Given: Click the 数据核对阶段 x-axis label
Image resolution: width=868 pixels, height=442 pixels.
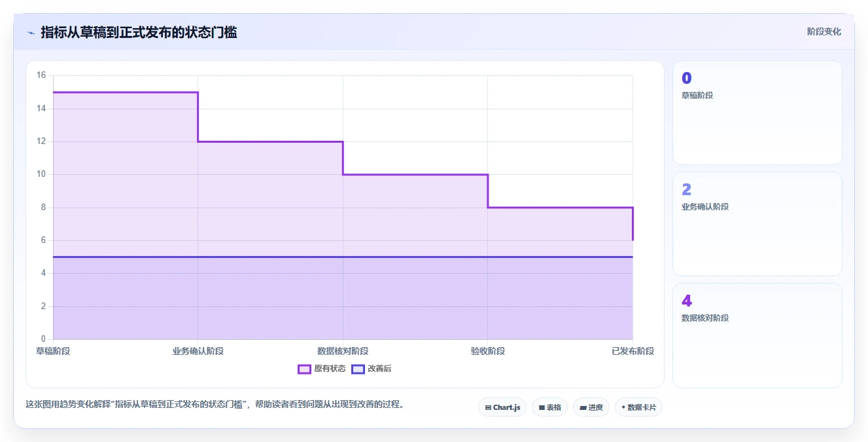Looking at the screenshot, I should (343, 351).
